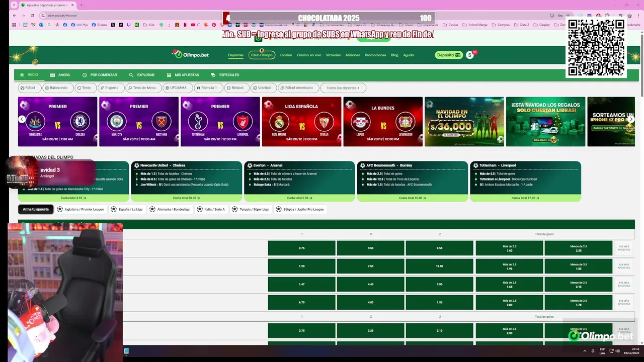Open Newcastle vs Chelsea Premier banner

click(58, 122)
